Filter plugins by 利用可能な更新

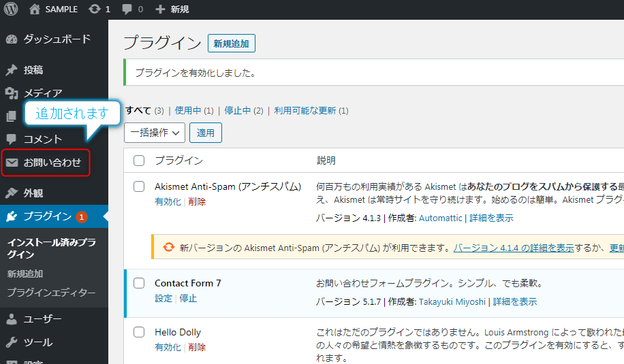(305, 110)
